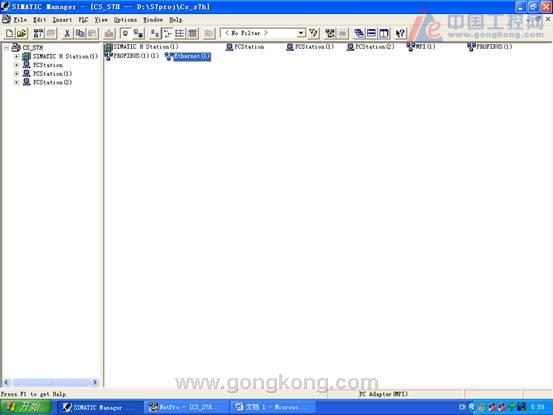Collapse the CS_S7H project tree node

[6, 47]
